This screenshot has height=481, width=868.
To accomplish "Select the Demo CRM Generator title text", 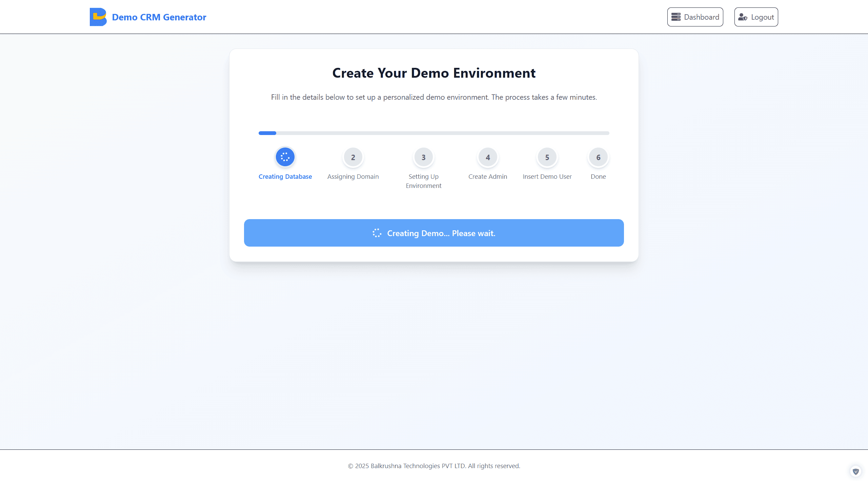I will [x=159, y=17].
